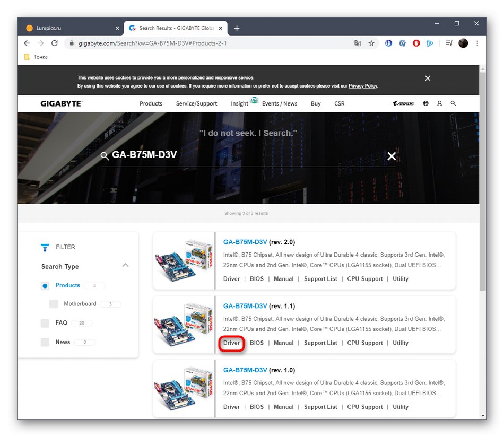
Task: Open the CSR menu item
Action: (340, 103)
